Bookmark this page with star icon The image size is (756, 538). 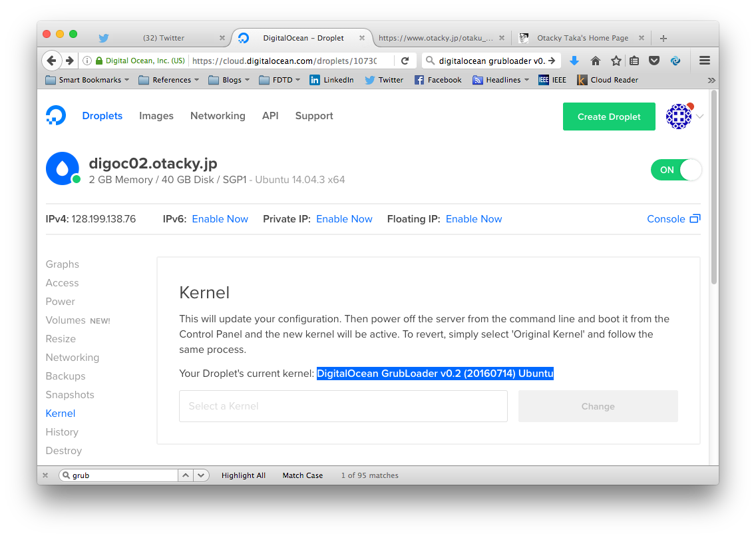tap(616, 61)
